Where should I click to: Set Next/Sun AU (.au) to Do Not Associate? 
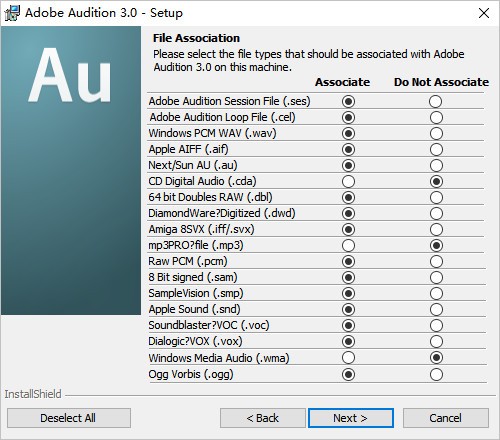[436, 165]
